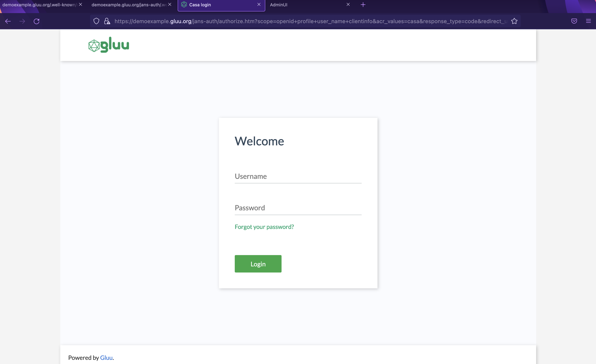Close the Casa login tab

259,5
